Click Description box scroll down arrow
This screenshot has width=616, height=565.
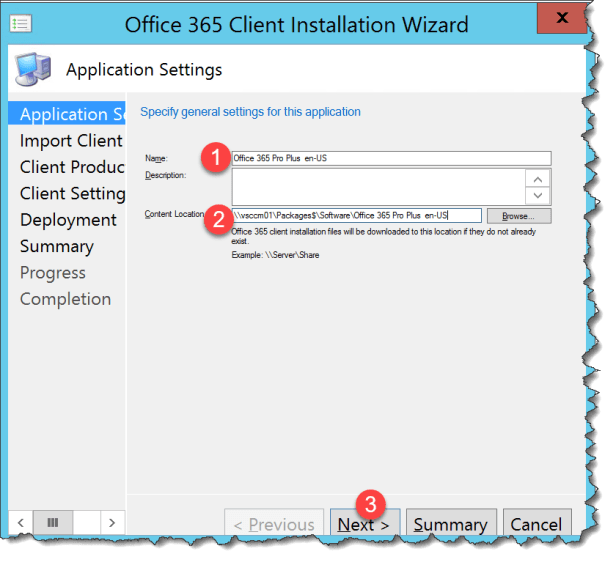pos(538,196)
